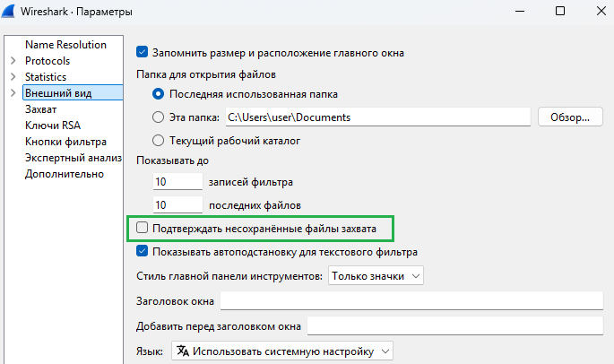Select Name Resolution in the sidebar
The height and width of the screenshot is (364, 614).
click(65, 45)
